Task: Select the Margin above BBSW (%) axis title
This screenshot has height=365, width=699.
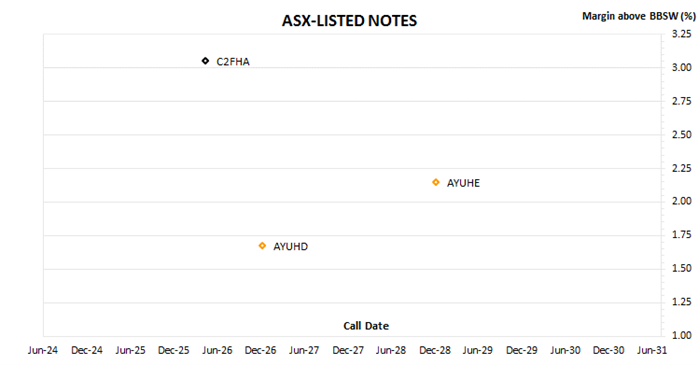Action: pos(638,16)
